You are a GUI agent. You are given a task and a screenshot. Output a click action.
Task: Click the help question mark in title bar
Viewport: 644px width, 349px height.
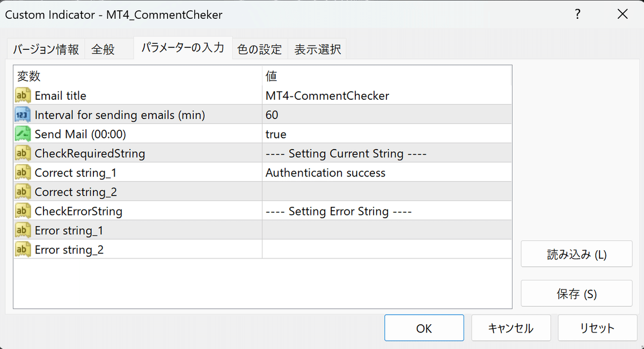point(577,15)
